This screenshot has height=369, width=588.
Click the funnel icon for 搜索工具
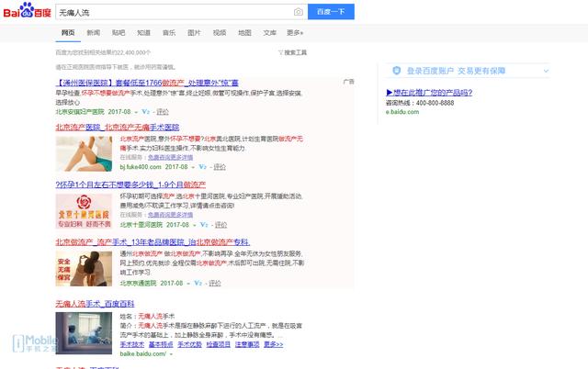point(280,52)
